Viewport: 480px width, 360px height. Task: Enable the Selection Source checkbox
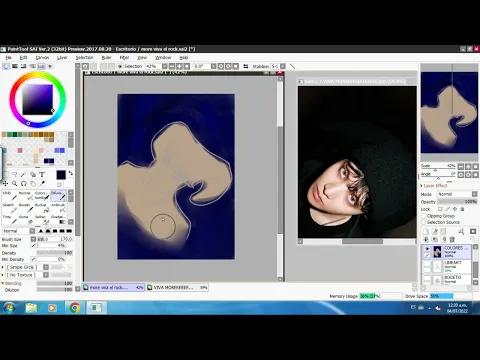point(424,222)
